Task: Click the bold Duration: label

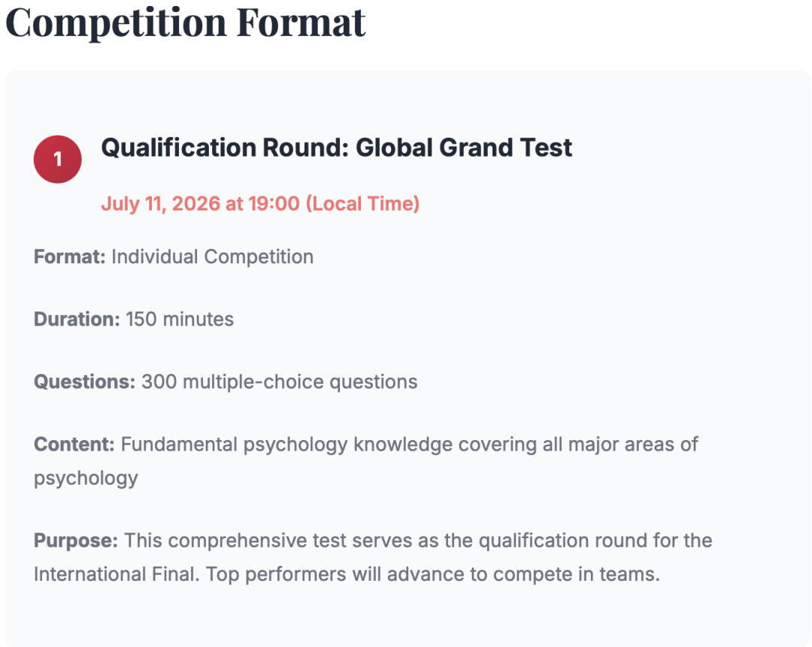Action: [x=77, y=319]
